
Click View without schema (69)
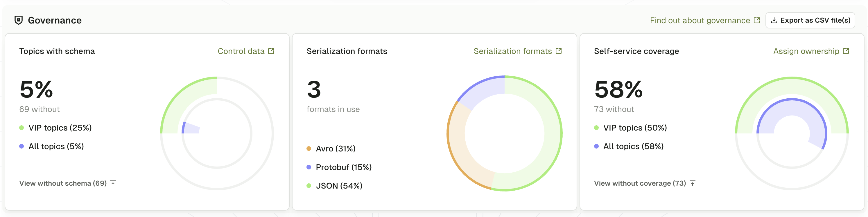(x=63, y=183)
